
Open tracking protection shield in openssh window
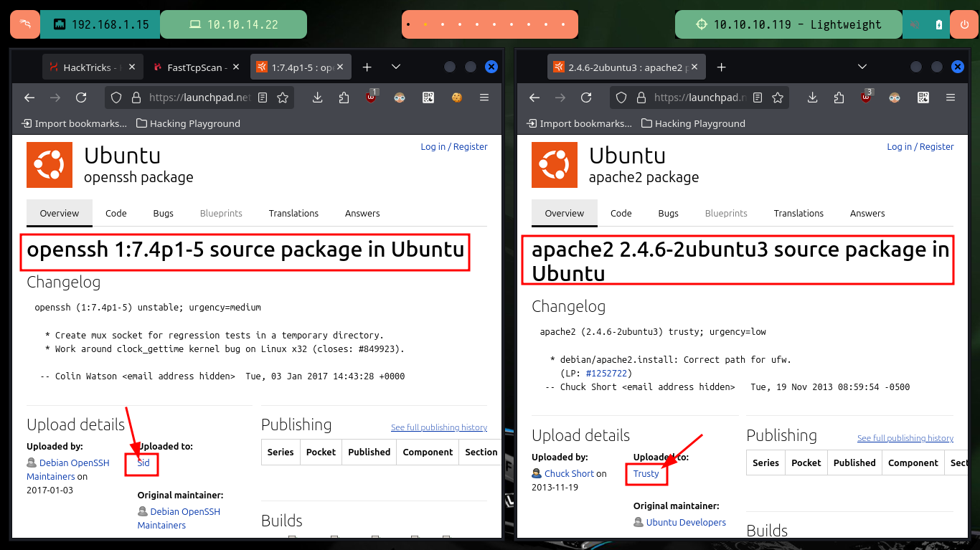tap(117, 98)
